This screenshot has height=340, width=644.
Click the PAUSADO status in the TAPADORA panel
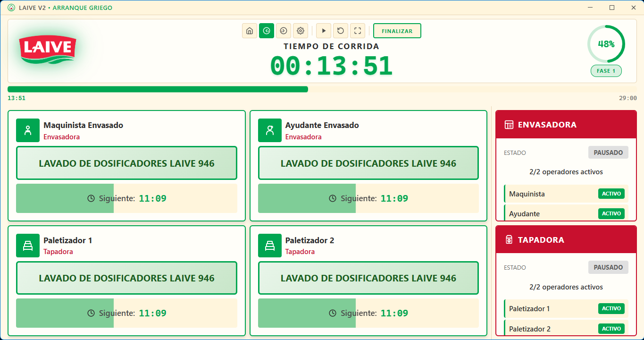[608, 267]
